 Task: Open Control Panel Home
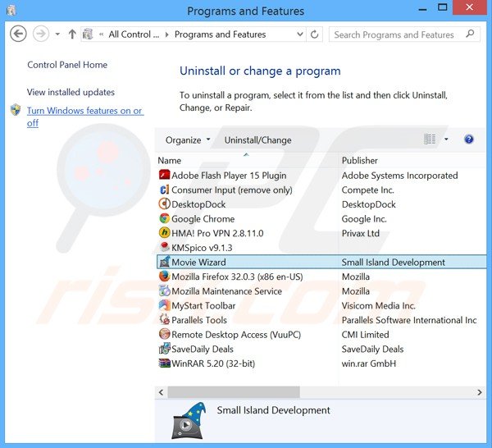tap(67, 65)
